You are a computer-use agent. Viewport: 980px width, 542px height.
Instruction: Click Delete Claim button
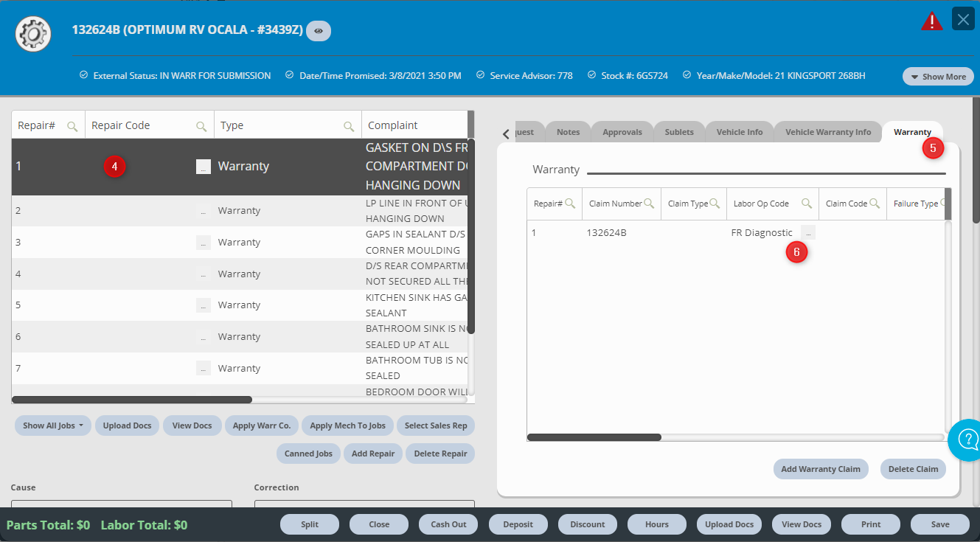point(913,469)
